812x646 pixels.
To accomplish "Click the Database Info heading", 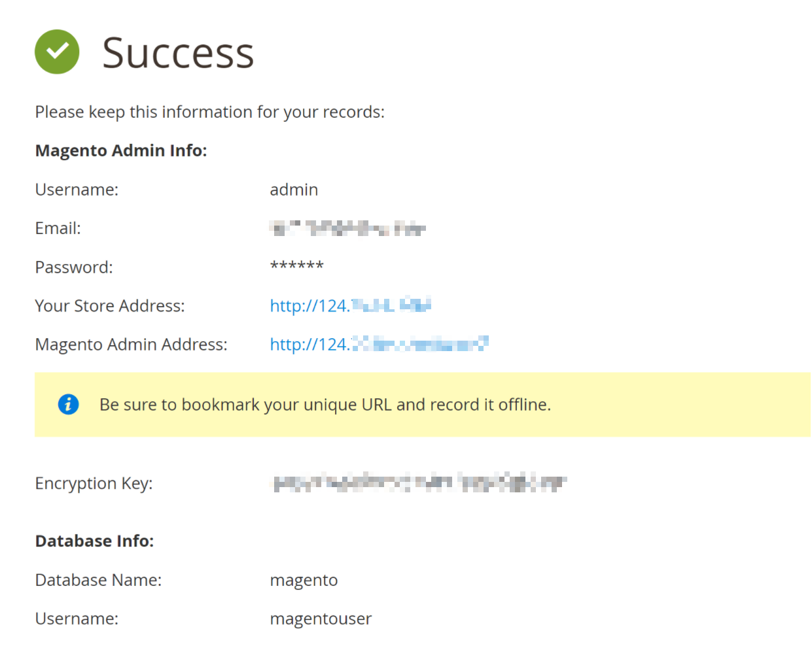I will coord(94,541).
